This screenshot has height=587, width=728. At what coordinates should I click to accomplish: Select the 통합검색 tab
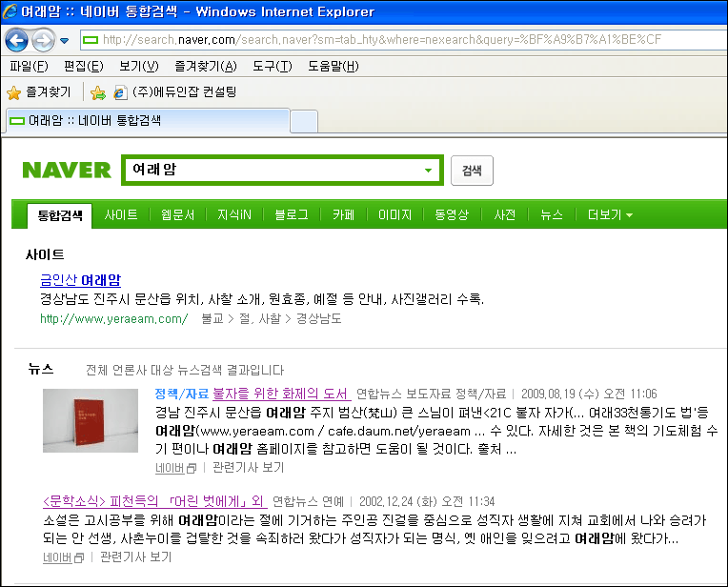(60, 215)
